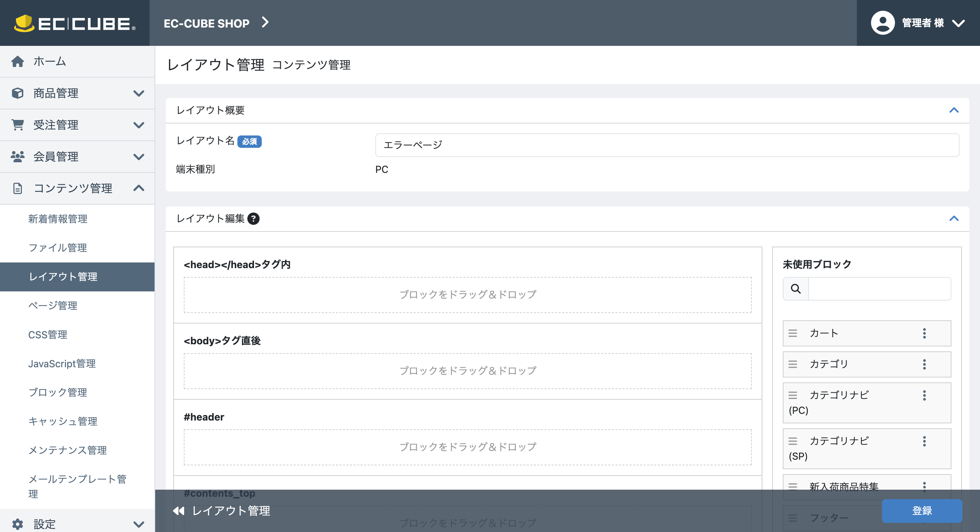980x532 pixels.
Task: Open カート block options menu
Action: click(x=925, y=333)
